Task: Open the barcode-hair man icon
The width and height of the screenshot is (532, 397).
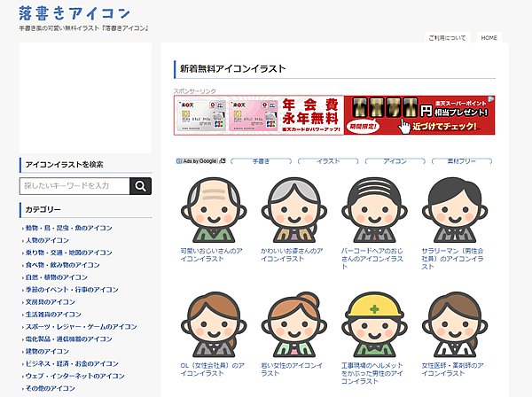Action: point(374,210)
